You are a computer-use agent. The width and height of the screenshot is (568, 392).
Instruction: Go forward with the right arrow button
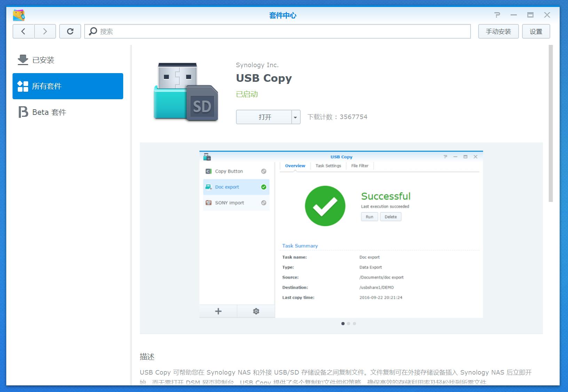(45, 31)
